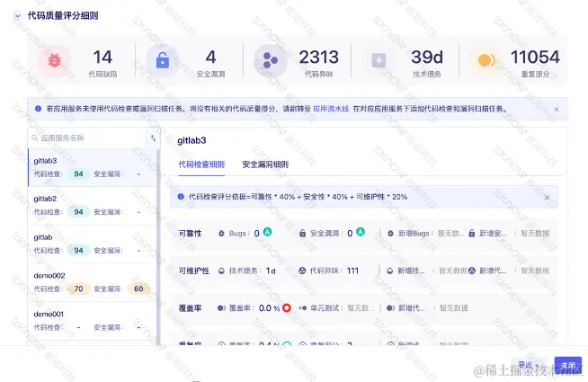Click the 技术债务 icon in 可维护性 row

click(221, 271)
